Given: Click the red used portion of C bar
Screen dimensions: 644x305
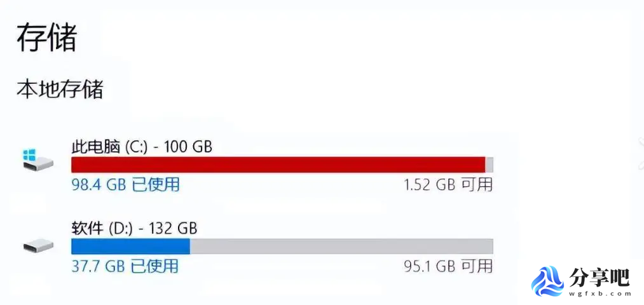Looking at the screenshot, I should click(278, 165).
